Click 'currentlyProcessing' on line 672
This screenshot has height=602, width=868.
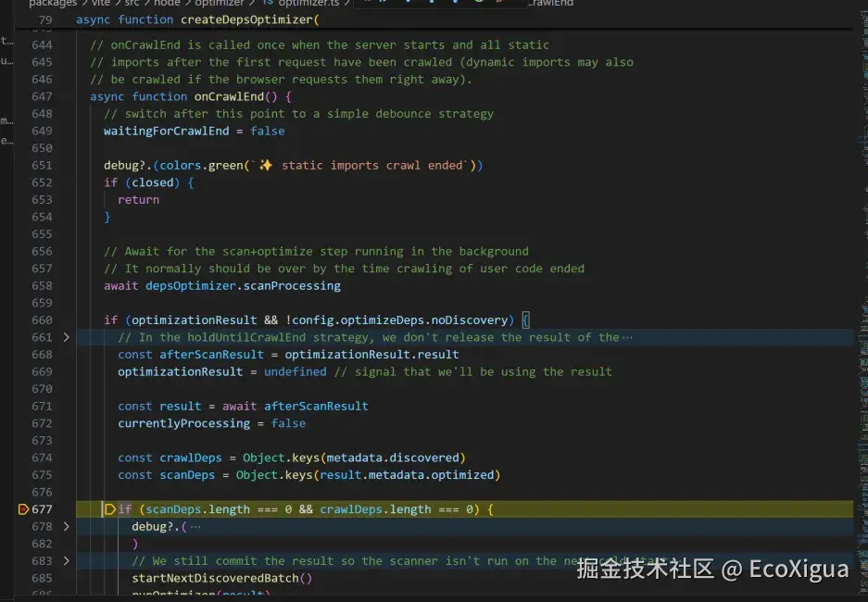click(x=183, y=422)
